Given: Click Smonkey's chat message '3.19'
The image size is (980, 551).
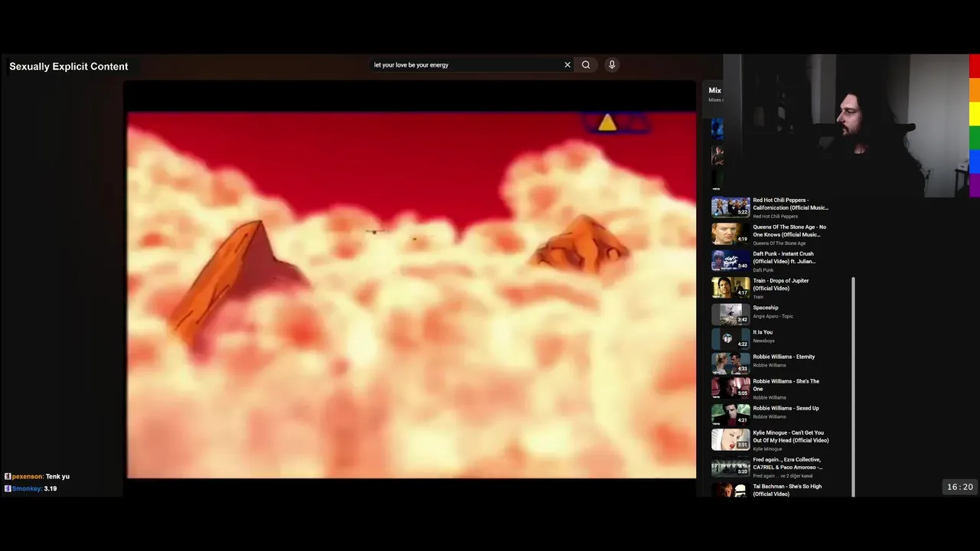Looking at the screenshot, I should pos(51,488).
